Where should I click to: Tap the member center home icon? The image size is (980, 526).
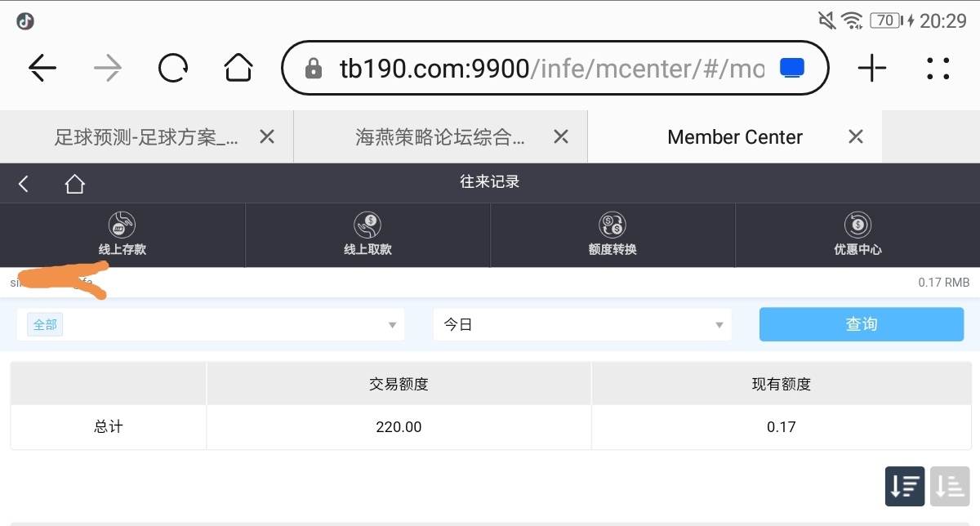tap(75, 184)
